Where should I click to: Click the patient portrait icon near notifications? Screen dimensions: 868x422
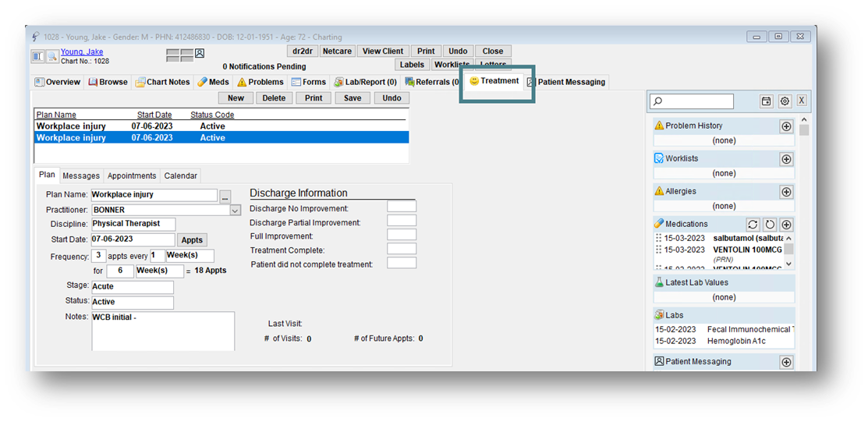coord(200,53)
